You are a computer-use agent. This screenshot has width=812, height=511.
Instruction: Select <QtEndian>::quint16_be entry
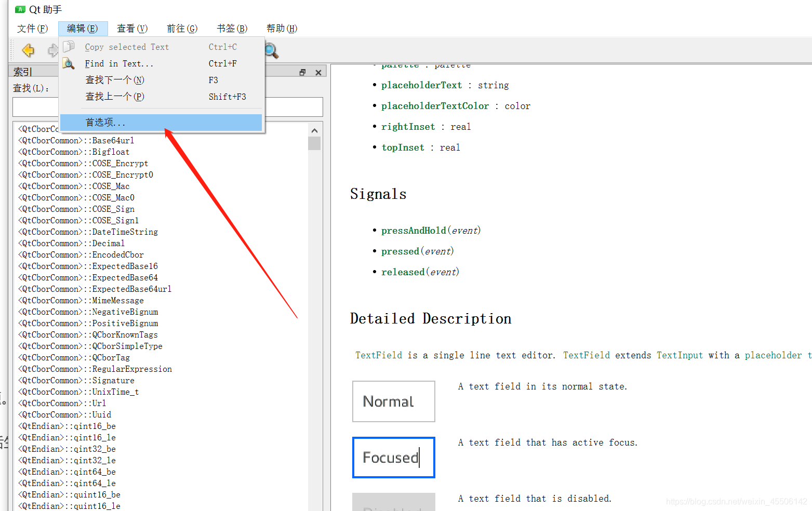click(69, 494)
